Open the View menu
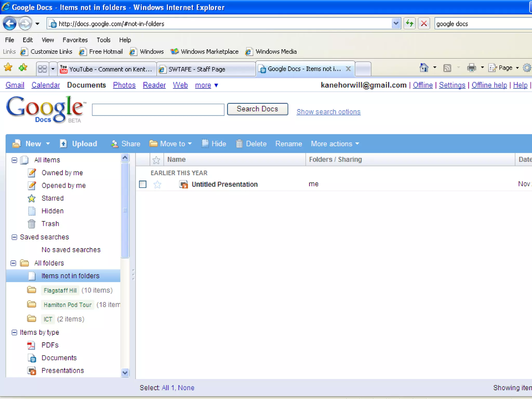Image resolution: width=532 pixels, height=399 pixels. click(x=48, y=40)
